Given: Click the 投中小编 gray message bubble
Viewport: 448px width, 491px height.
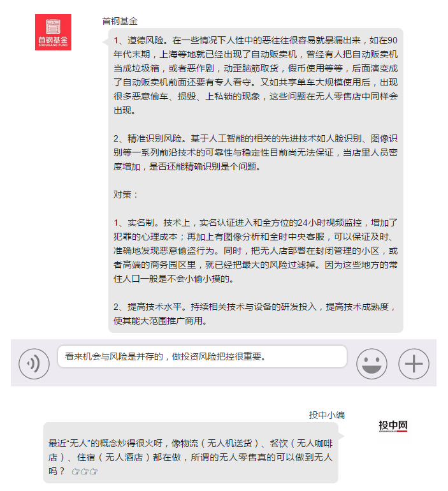Looking at the screenshot, I should click(x=191, y=453).
